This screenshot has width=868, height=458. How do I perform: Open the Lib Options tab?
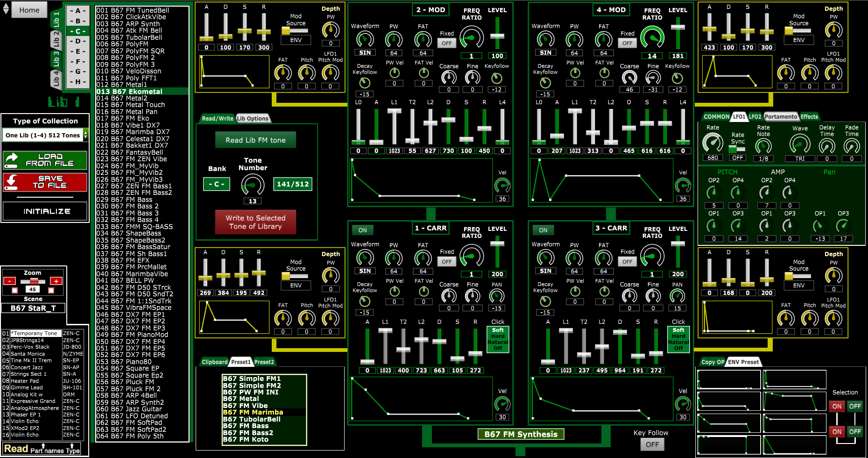253,119
